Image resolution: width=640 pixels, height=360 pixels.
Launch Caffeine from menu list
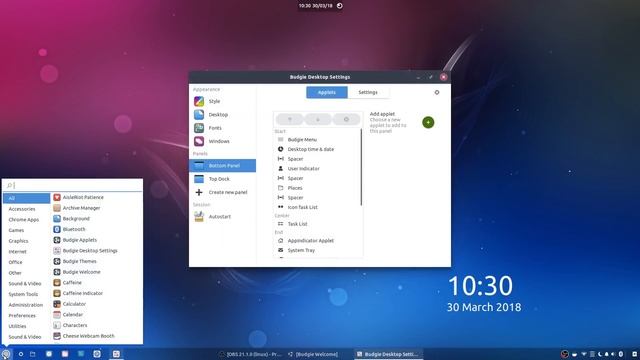[x=96, y=282]
